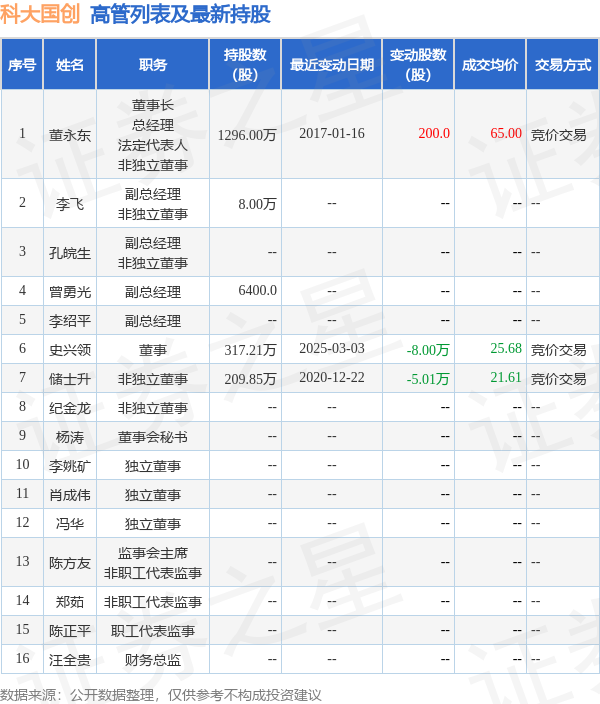Click the red 65.00 average price

pos(506,133)
